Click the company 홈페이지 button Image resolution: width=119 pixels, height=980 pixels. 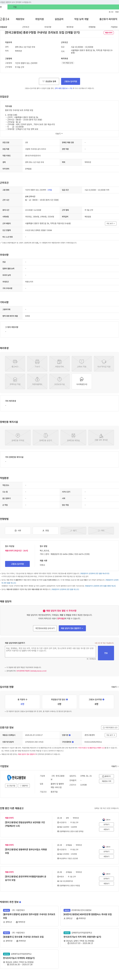point(106,776)
